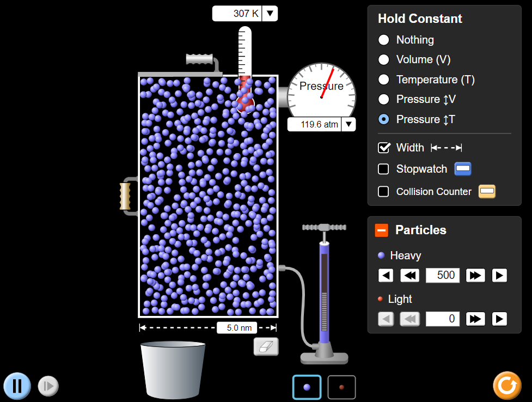Open the pressure units dropdown

(x=349, y=124)
